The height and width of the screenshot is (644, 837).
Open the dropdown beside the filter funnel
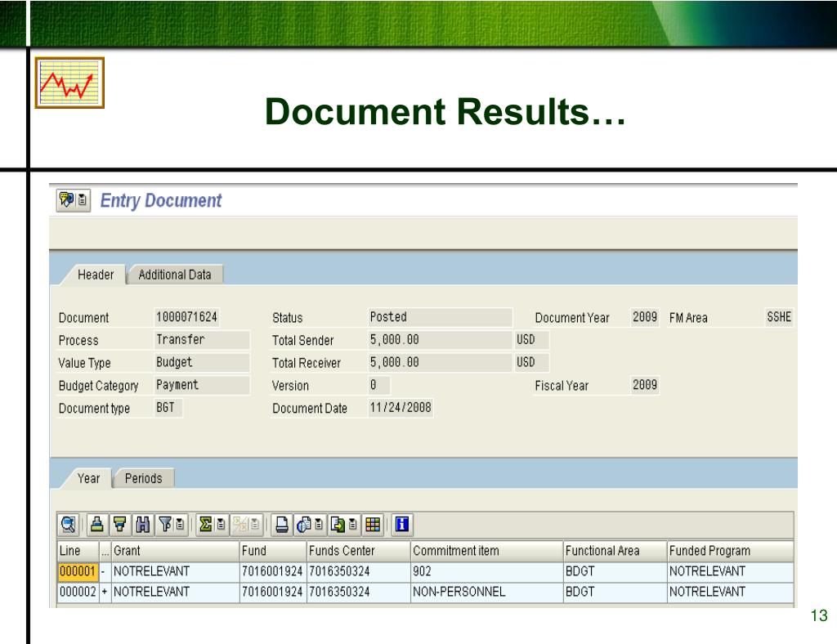pos(180,524)
